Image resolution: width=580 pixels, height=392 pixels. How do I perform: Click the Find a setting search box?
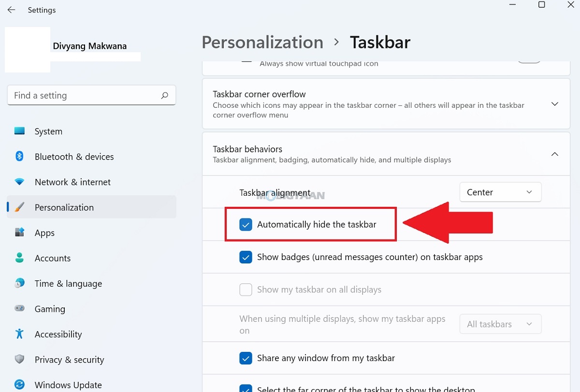click(91, 95)
